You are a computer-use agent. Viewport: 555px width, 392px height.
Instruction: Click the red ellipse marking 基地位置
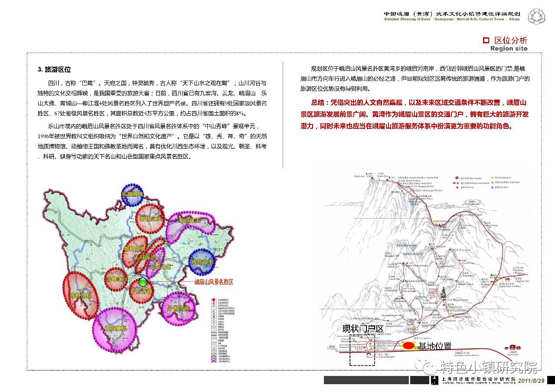tap(408, 346)
